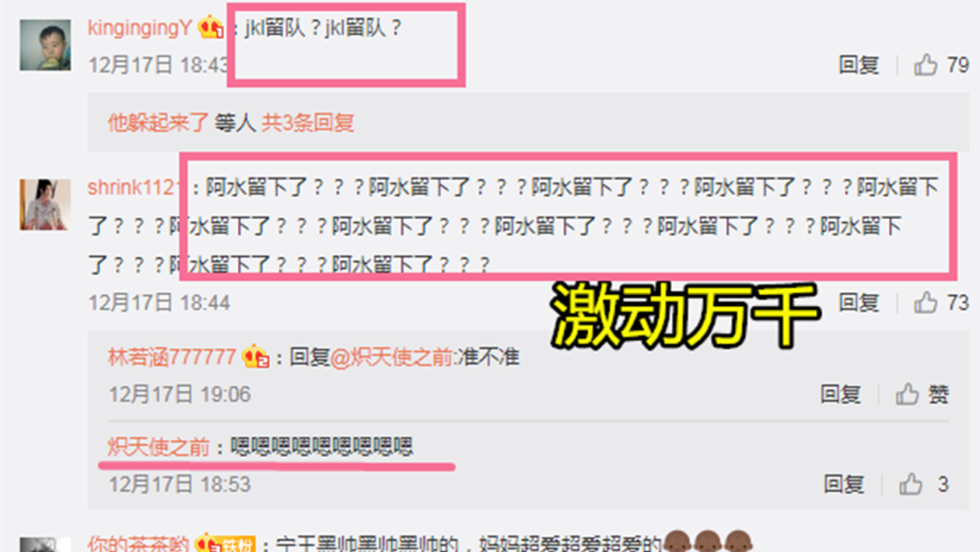This screenshot has height=552, width=980.
Task: Open kingingingY's profile avatar
Action: point(45,44)
